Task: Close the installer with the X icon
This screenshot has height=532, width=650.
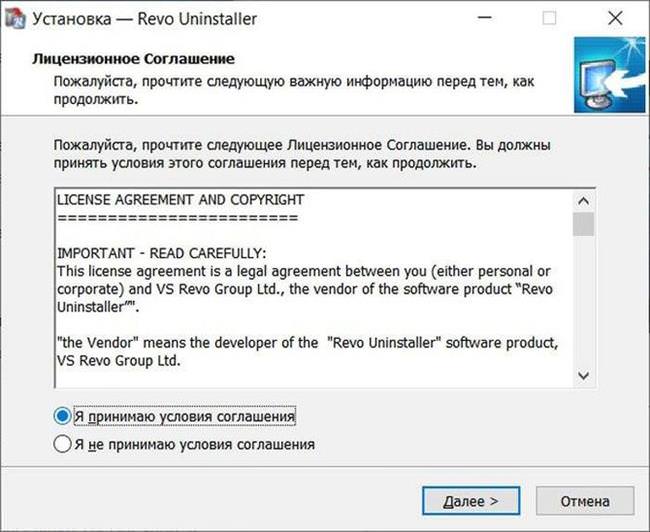Action: pyautogui.click(x=615, y=18)
